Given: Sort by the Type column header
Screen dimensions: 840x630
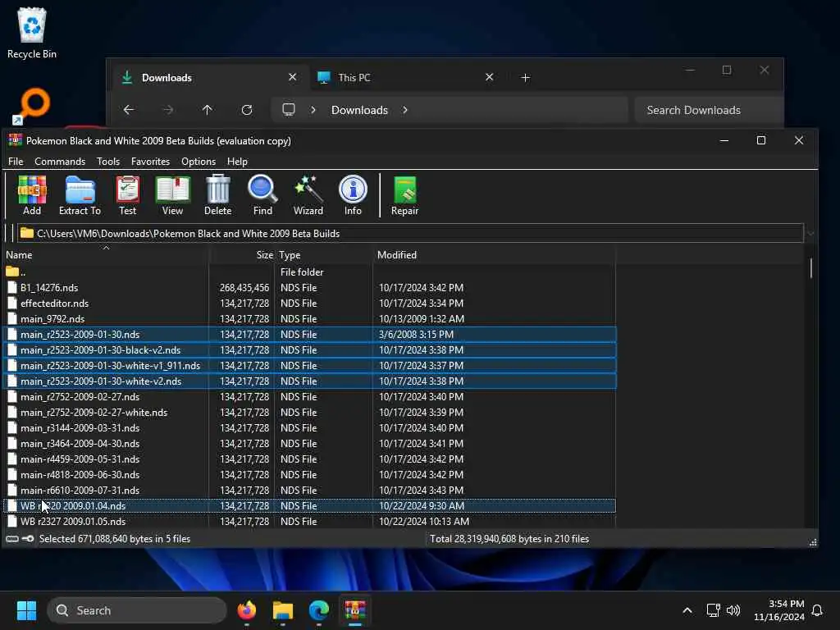Looking at the screenshot, I should click(324, 255).
